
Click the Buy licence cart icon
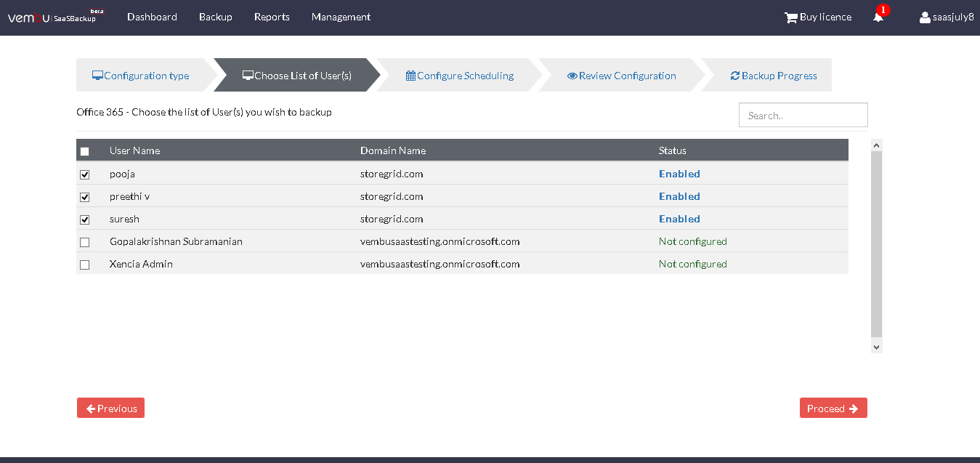click(x=791, y=17)
